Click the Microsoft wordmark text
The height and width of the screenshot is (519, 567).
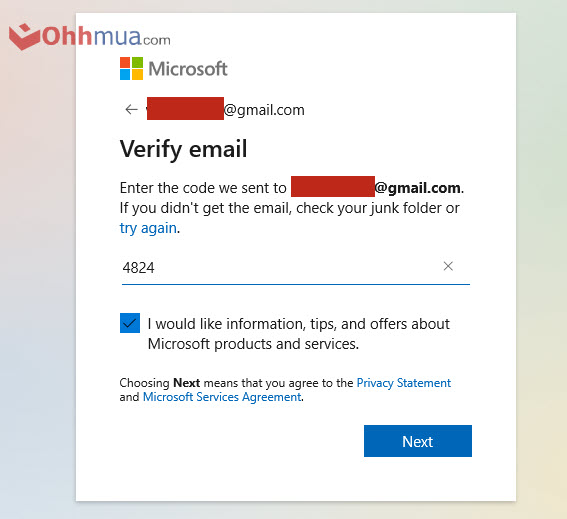pyautogui.click(x=188, y=69)
